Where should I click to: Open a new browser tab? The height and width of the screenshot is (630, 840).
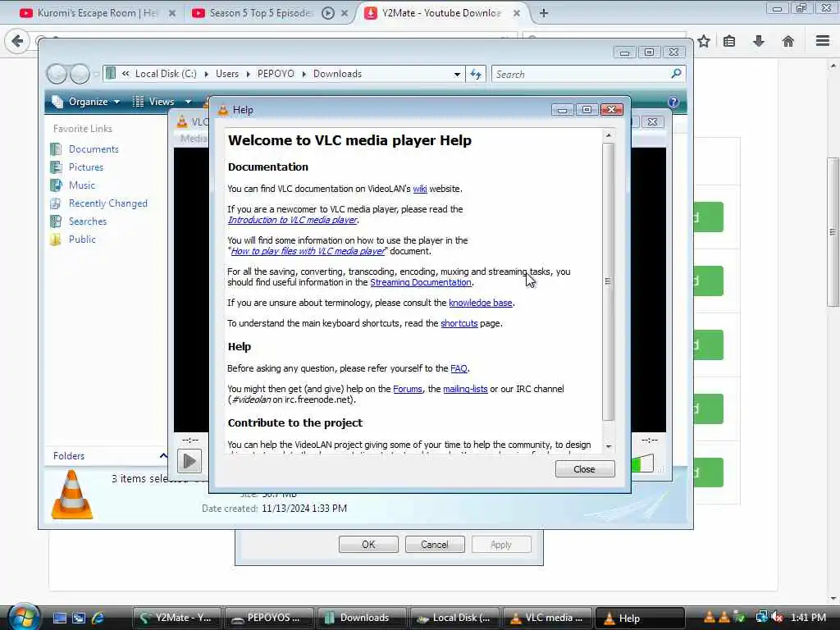[544, 13]
